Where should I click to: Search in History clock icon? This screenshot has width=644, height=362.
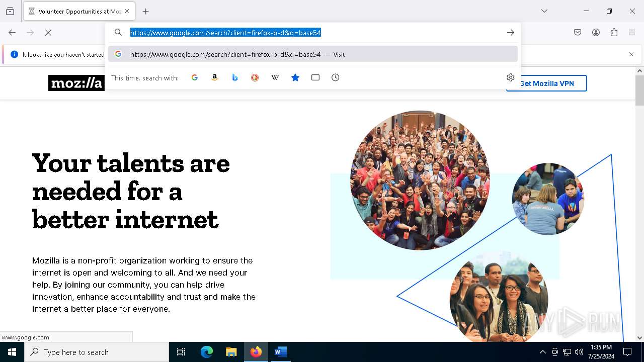(x=336, y=77)
